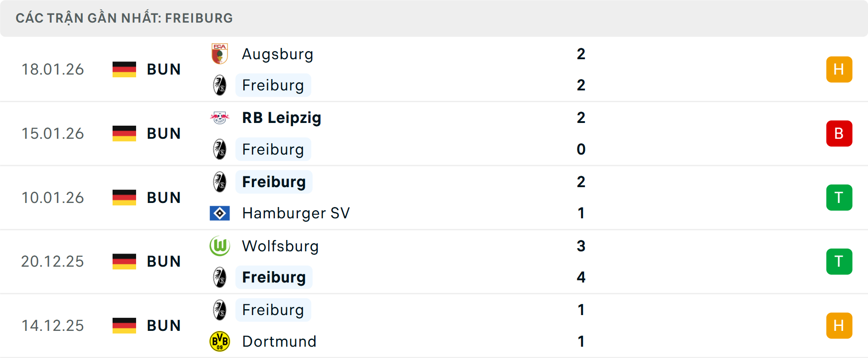The height and width of the screenshot is (358, 868).
Task: Expand the Wolfsburg vs Freiburg match details
Action: 434,261
